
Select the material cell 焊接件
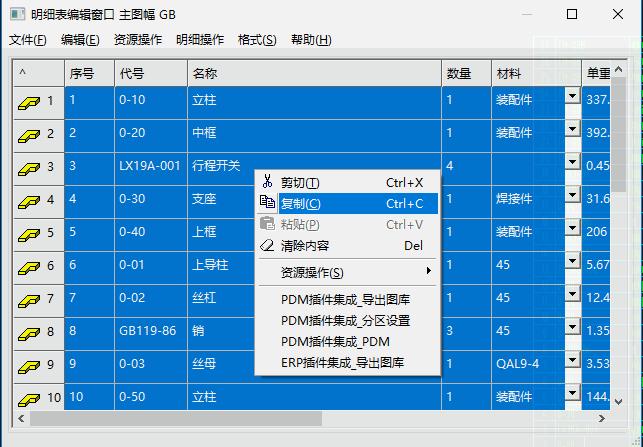(x=528, y=201)
